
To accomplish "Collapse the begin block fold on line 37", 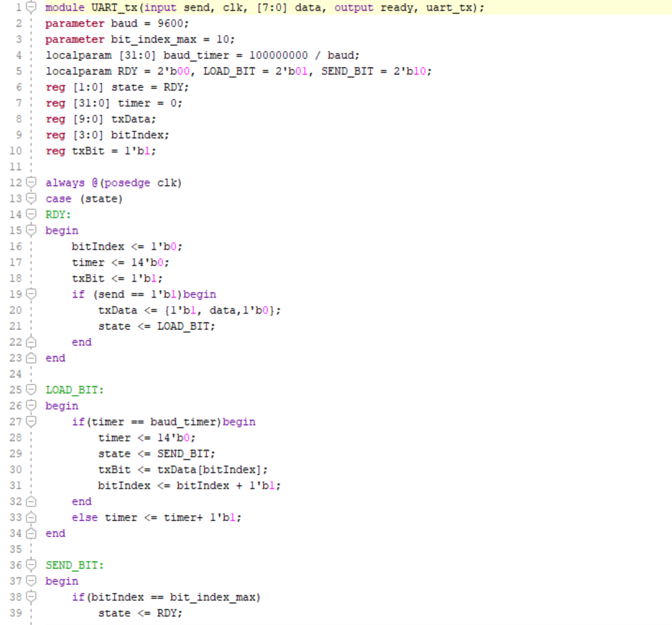I will 31,581.
